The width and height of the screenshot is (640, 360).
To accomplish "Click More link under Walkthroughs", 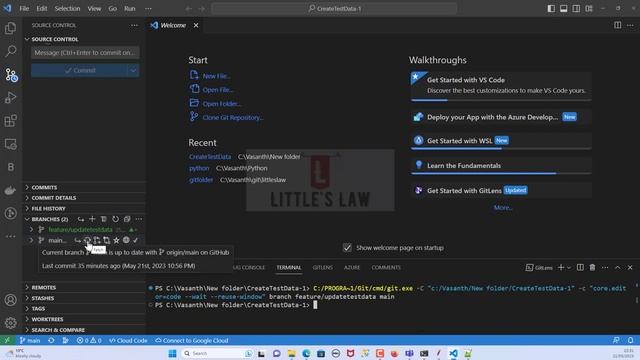I will (x=502, y=208).
